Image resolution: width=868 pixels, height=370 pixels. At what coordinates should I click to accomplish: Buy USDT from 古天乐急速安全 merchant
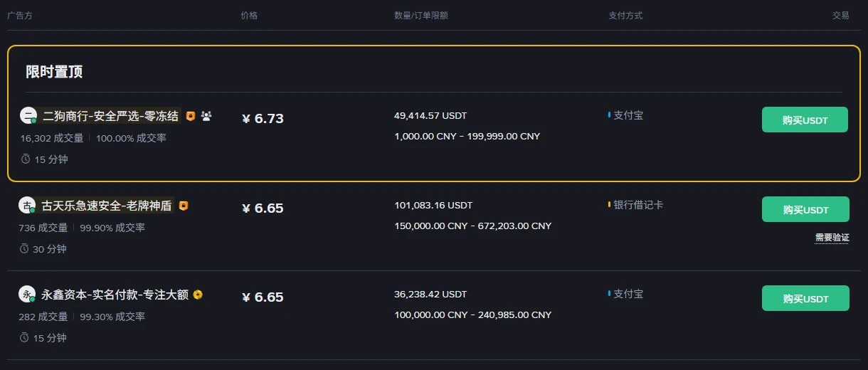coord(805,209)
